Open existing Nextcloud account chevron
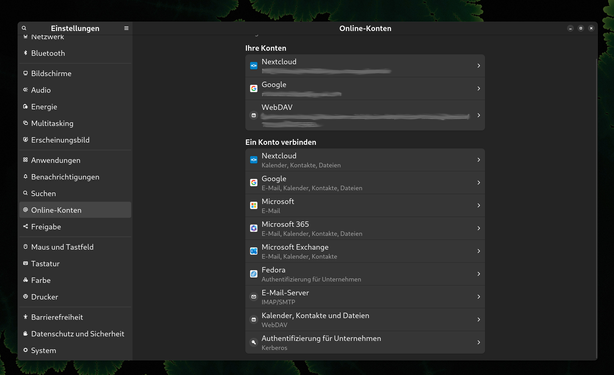The width and height of the screenshot is (614, 375). tap(479, 66)
